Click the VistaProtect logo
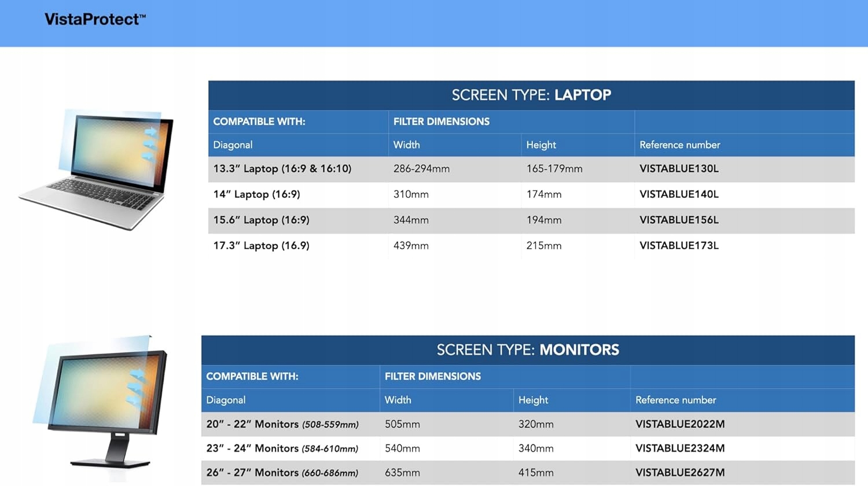The image size is (868, 486). (95, 20)
